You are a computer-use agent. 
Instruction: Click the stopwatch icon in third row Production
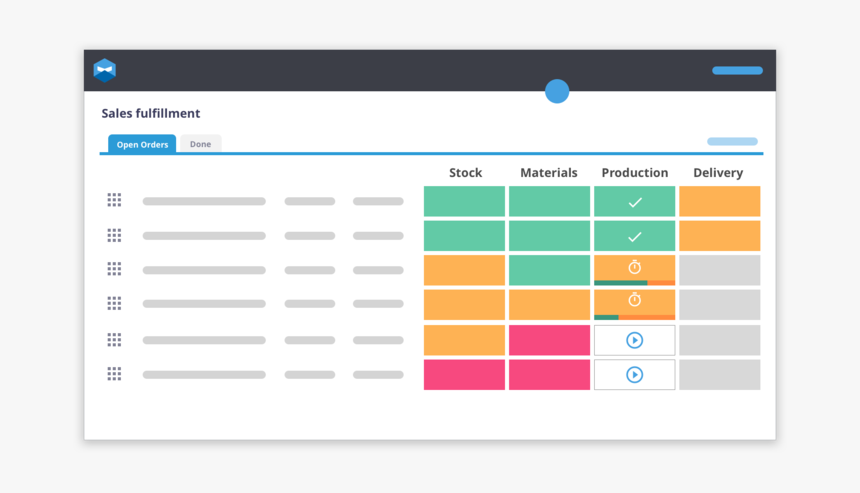point(634,267)
